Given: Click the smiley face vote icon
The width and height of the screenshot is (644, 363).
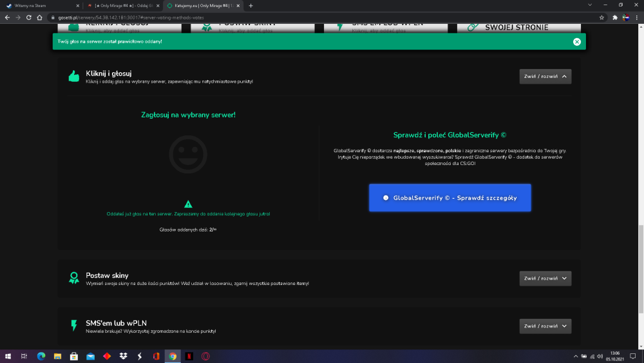Looking at the screenshot, I should [188, 155].
